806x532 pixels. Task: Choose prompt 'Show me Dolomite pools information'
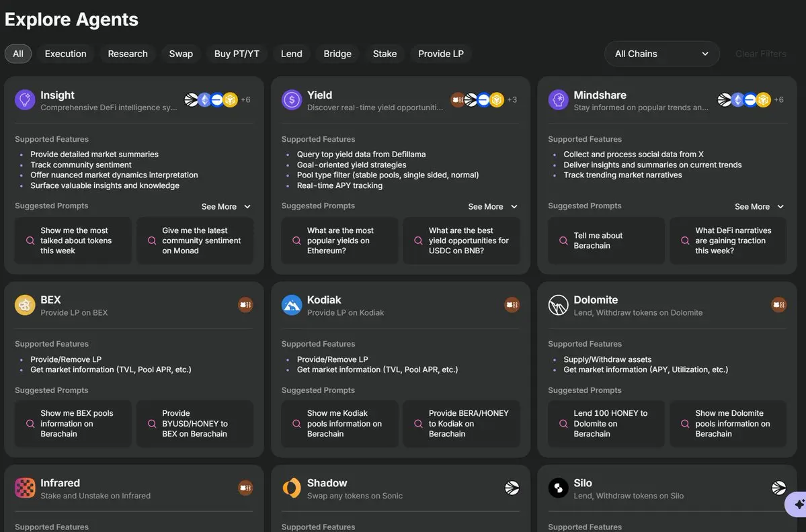(729, 424)
